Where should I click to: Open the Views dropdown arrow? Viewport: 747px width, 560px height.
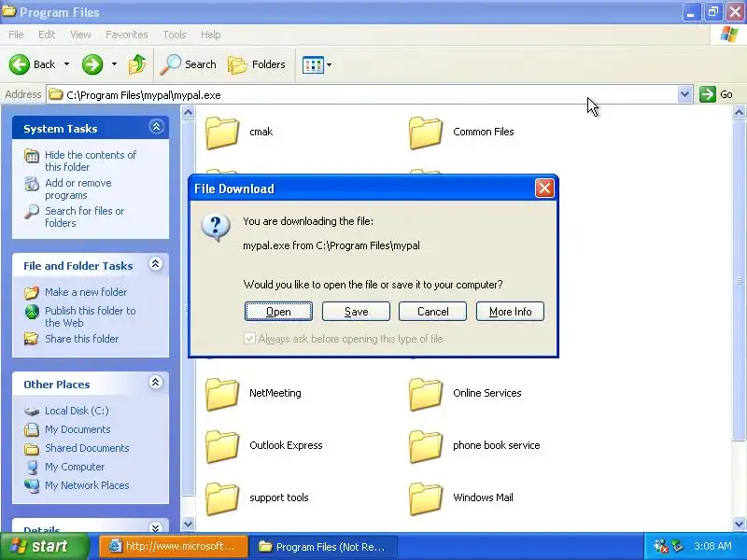pos(330,64)
